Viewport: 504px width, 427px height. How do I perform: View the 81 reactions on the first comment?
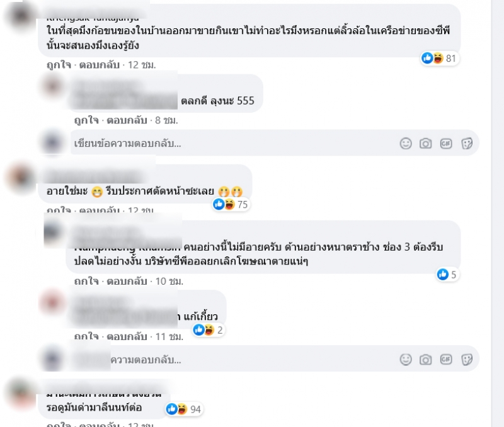coord(439,59)
